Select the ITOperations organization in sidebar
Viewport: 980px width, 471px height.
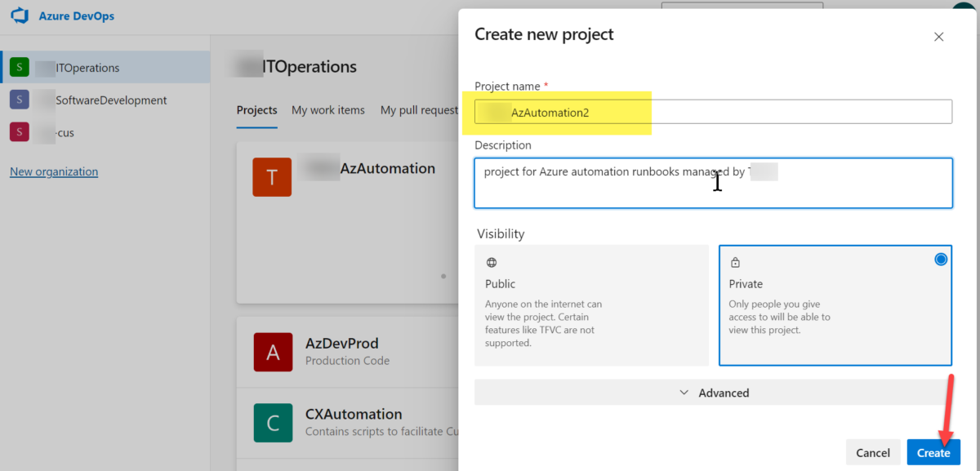[105, 67]
